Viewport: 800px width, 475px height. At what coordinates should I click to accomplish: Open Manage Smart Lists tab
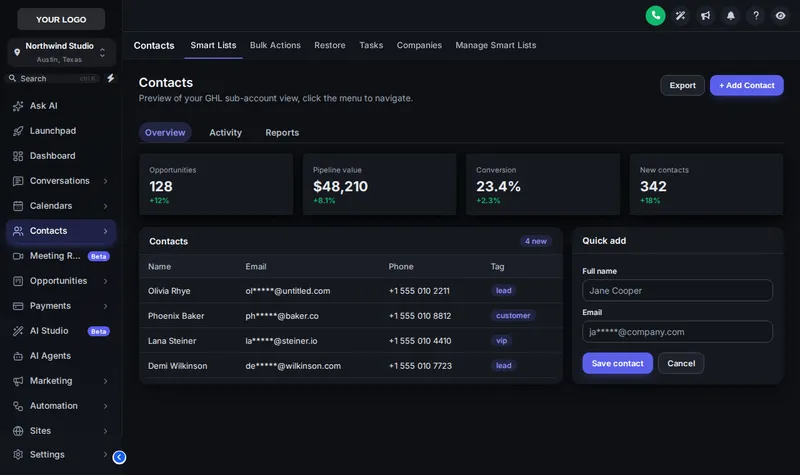(495, 45)
